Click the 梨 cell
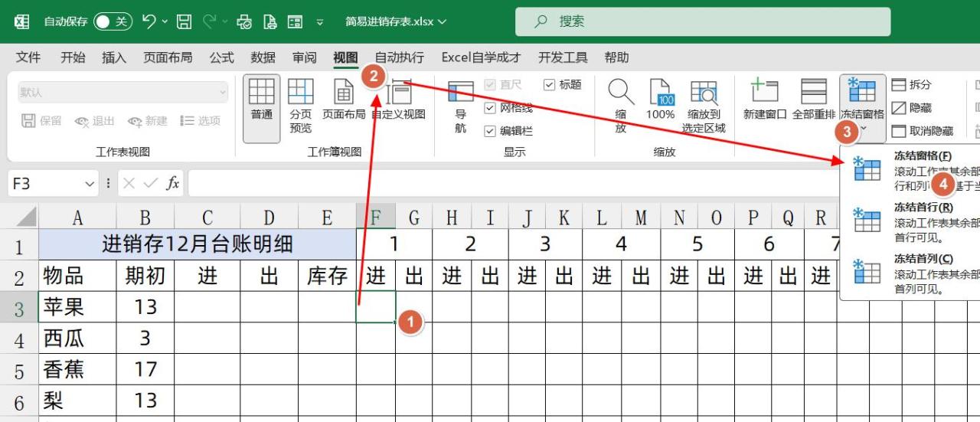Image resolution: width=980 pixels, height=422 pixels. (x=77, y=401)
